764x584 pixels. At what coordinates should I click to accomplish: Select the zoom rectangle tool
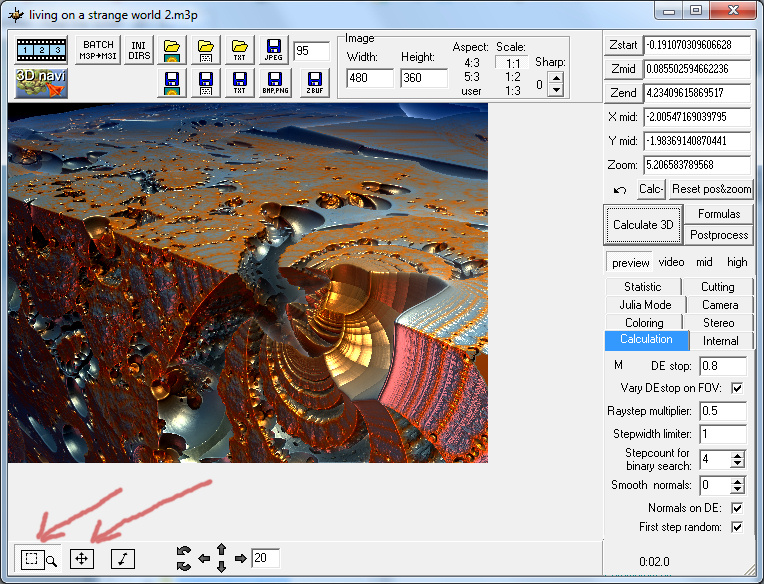[38, 559]
